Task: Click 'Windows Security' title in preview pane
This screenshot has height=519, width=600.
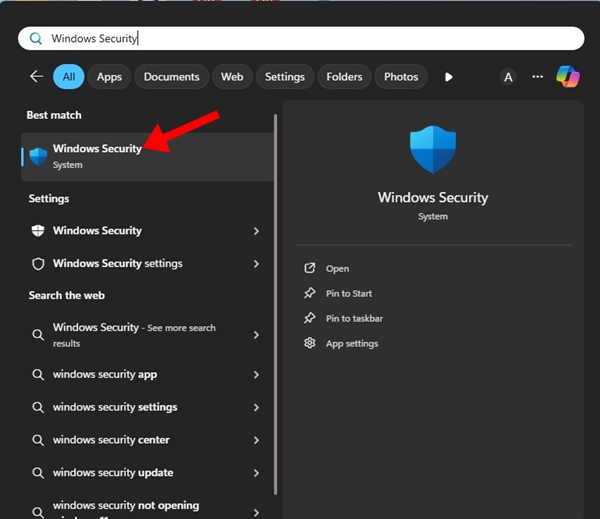Action: [x=433, y=198]
